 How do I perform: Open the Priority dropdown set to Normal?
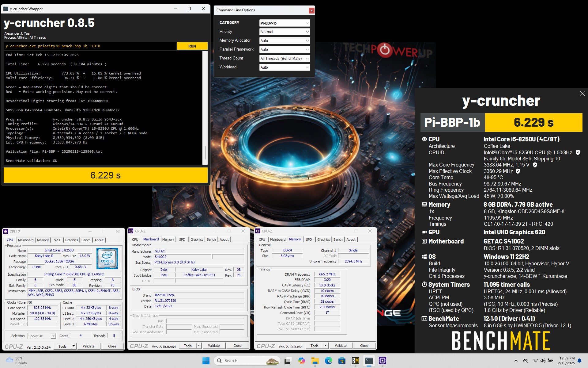tap(285, 32)
